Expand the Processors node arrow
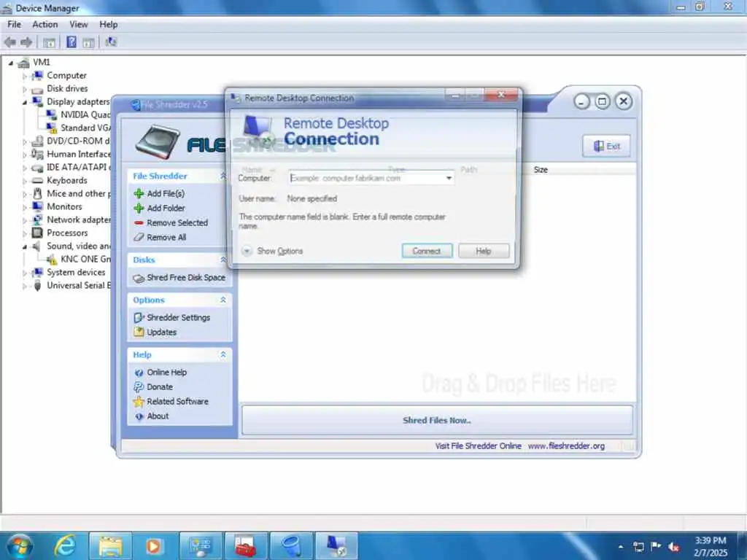 [24, 233]
